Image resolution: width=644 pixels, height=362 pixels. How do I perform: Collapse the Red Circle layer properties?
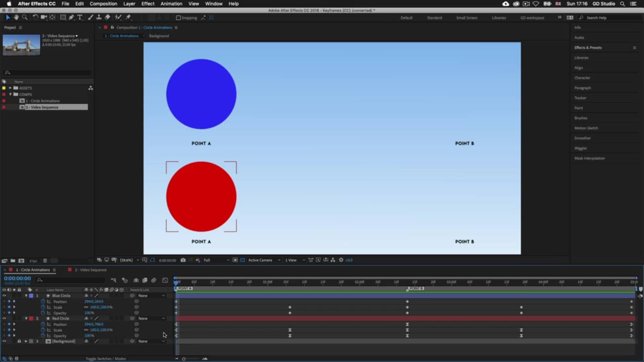click(26, 319)
